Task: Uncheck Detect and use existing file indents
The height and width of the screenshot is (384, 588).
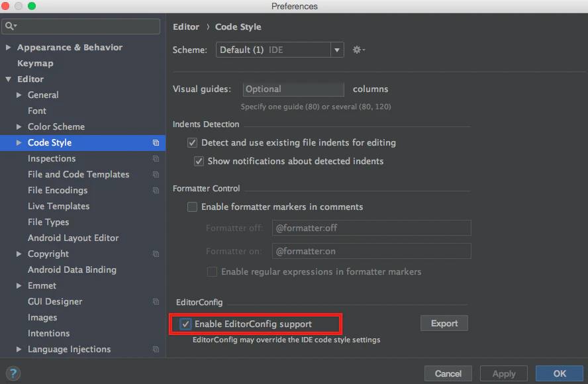Action: (x=193, y=142)
